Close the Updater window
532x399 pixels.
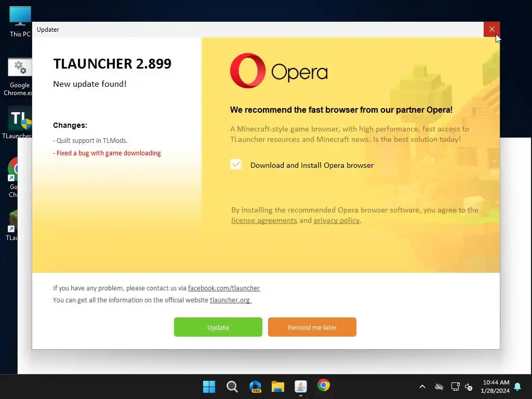pos(491,29)
